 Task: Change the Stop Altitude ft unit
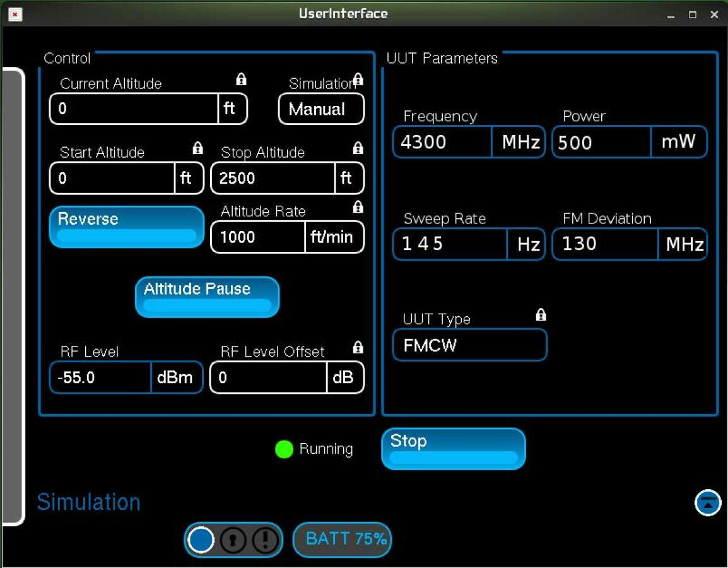[x=349, y=178]
